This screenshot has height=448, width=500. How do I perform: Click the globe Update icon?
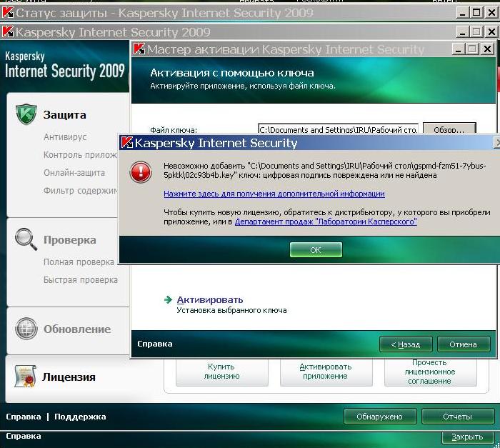point(26,329)
